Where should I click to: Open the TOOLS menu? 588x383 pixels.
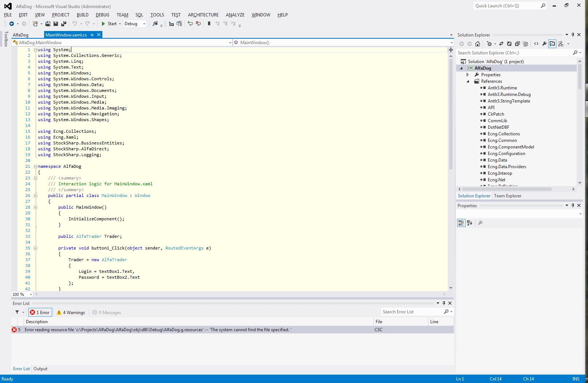coord(157,15)
